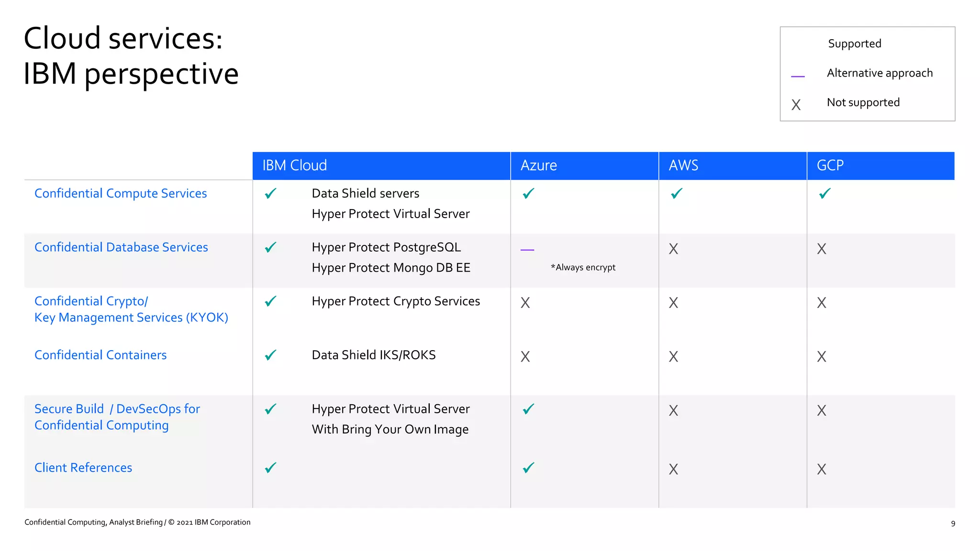Click the Azure X for Confidential Containers

point(525,357)
